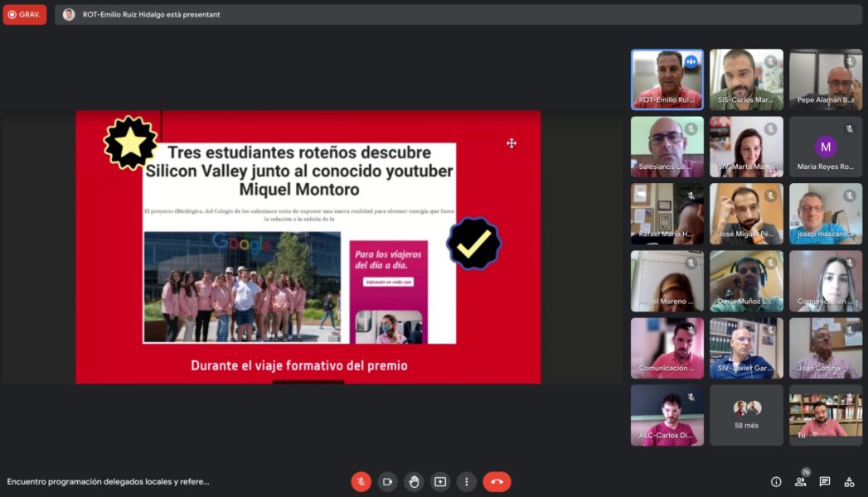Open the '58 més' overflow participants tile
Viewport: 868px width, 497px height.
tap(746, 415)
